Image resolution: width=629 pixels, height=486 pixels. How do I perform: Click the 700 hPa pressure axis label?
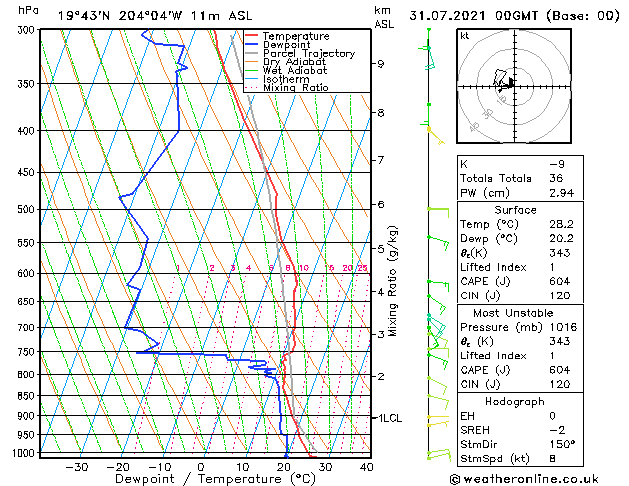coord(26,328)
